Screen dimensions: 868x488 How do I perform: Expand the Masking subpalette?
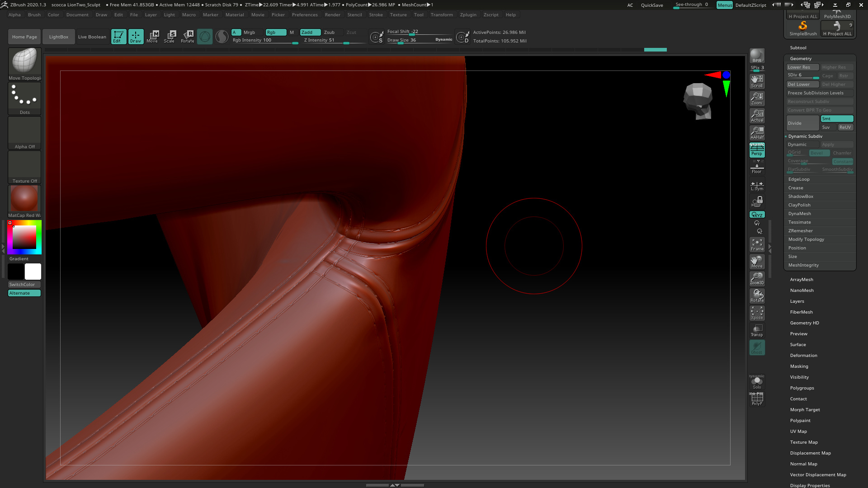tap(799, 366)
